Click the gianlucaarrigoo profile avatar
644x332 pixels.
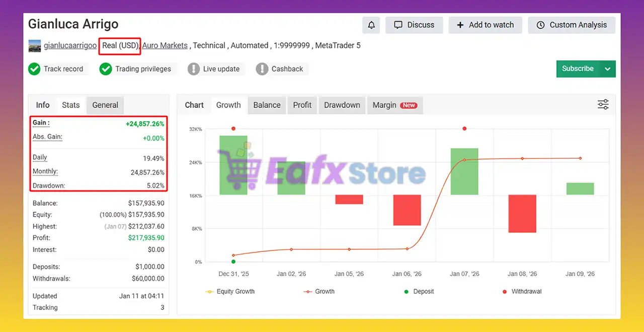35,46
